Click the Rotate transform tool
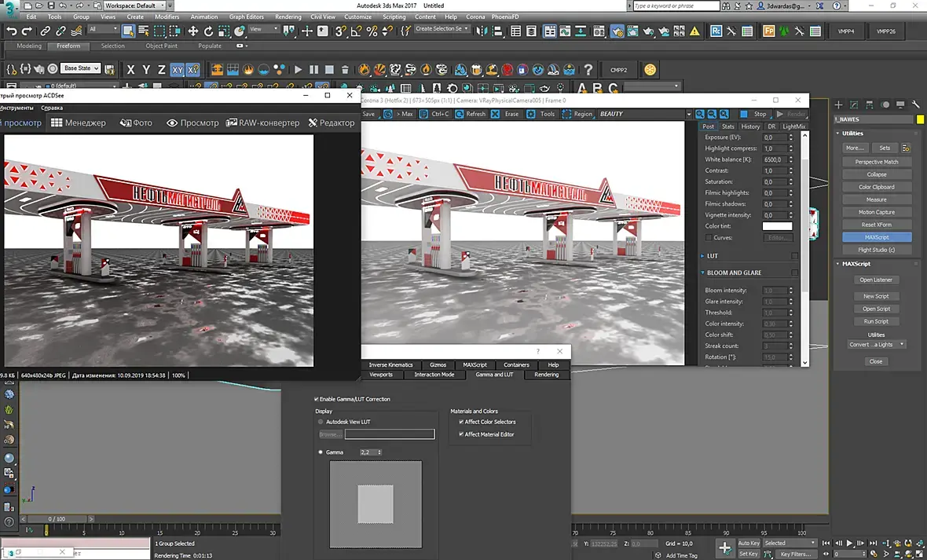Screen dimensions: 927x560 (209, 31)
